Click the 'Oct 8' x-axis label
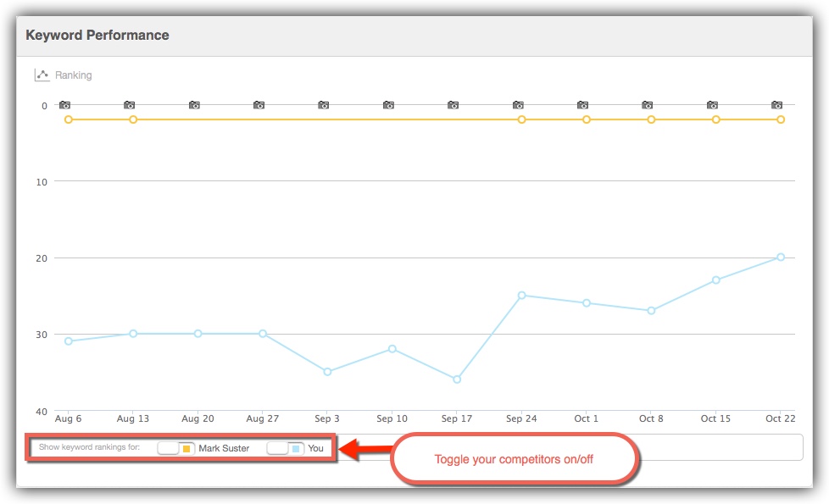The height and width of the screenshot is (504, 829). click(651, 418)
